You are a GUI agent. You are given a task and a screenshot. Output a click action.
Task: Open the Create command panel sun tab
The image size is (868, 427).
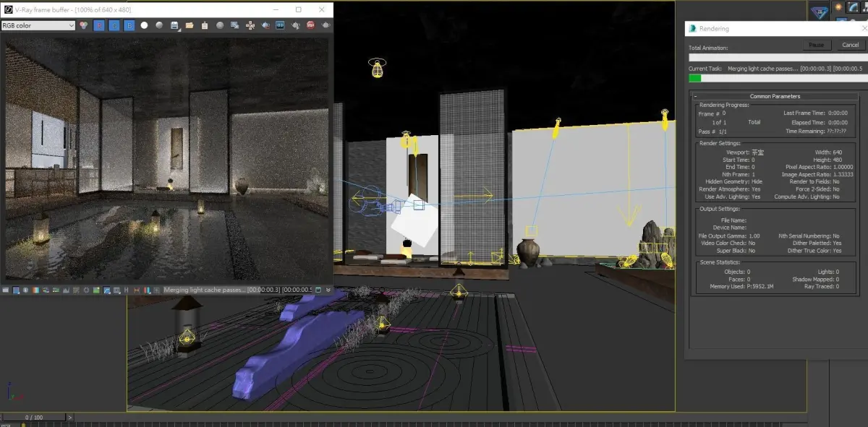[x=838, y=7]
